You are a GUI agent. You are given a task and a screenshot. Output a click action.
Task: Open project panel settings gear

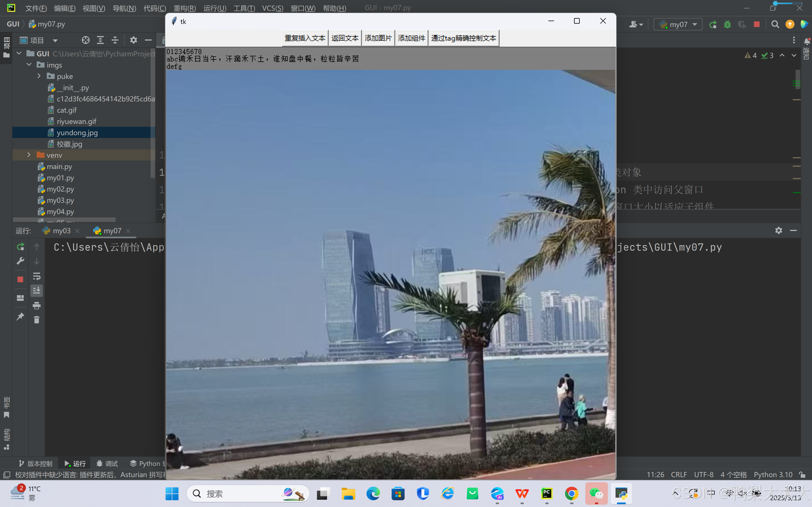pos(134,40)
